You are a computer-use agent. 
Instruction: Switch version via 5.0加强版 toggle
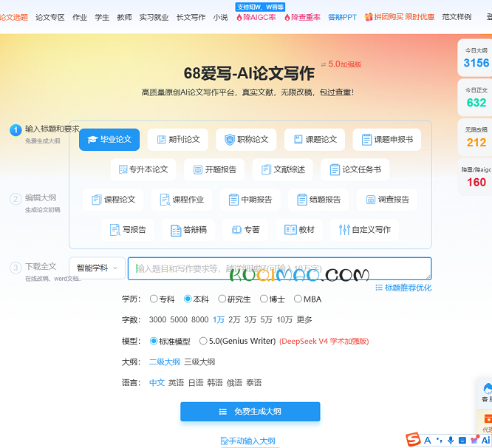point(341,64)
